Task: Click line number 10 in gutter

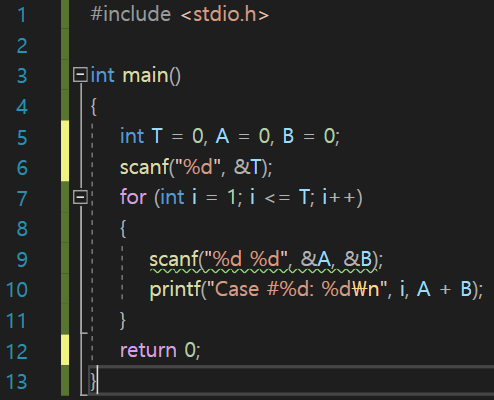Action: (x=17, y=290)
